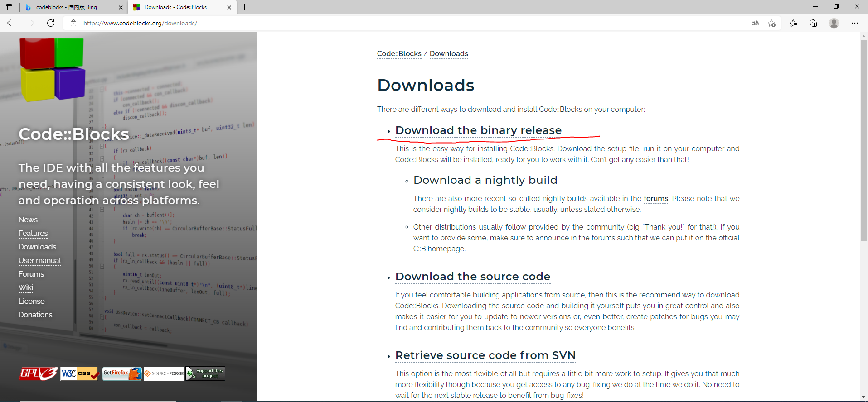
Task: Restore down the browser window
Action: click(836, 7)
